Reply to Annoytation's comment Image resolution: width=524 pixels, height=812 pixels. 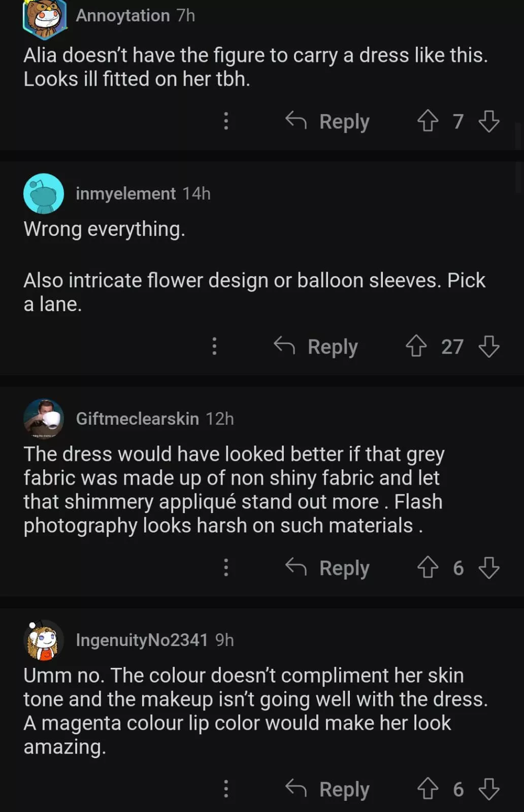pos(328,121)
